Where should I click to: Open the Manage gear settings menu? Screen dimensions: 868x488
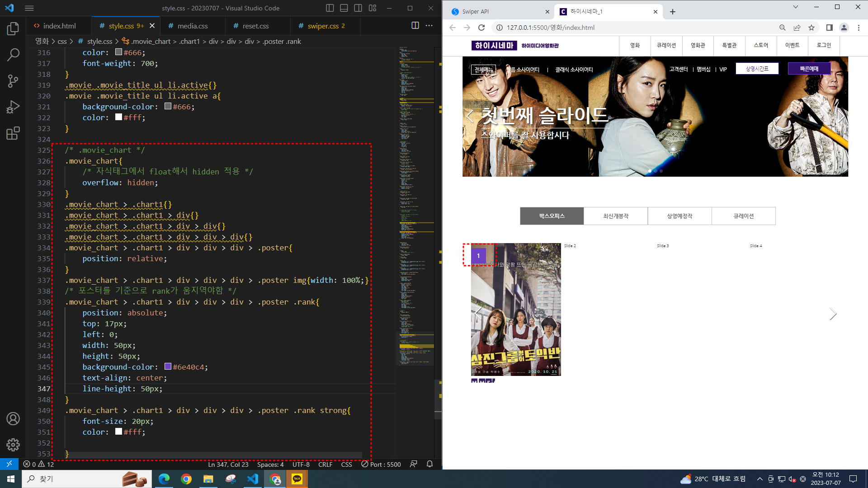click(x=13, y=445)
